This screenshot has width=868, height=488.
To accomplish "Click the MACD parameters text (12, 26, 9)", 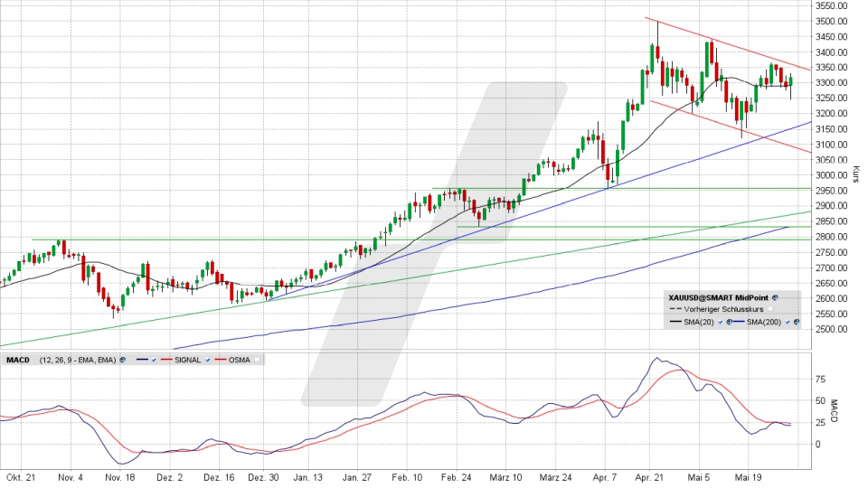I will [77, 359].
